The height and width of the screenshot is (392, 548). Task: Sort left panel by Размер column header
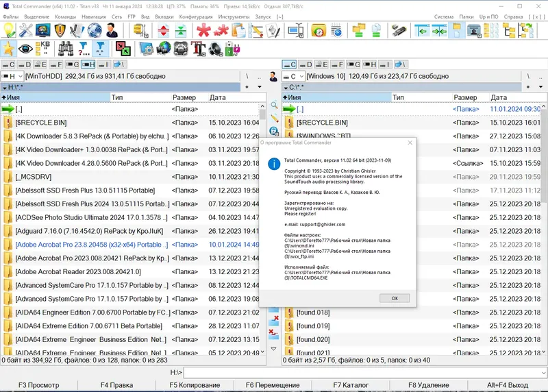189,97
